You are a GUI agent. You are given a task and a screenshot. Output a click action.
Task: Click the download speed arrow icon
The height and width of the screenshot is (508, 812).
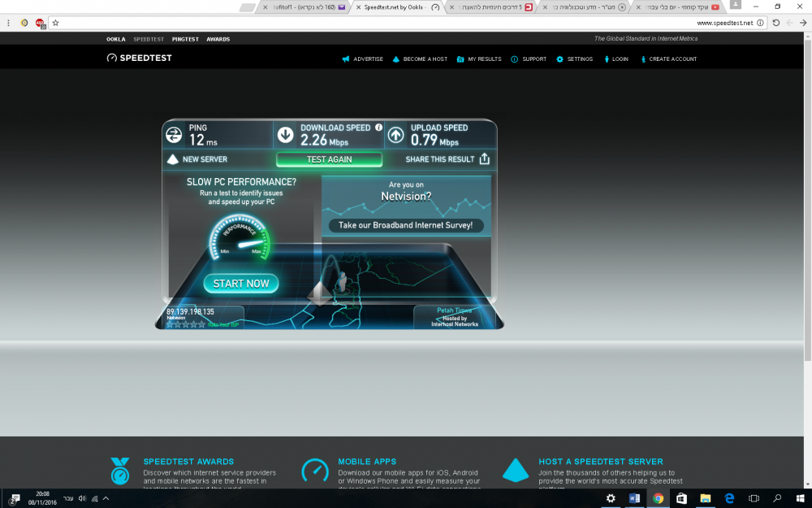point(285,135)
